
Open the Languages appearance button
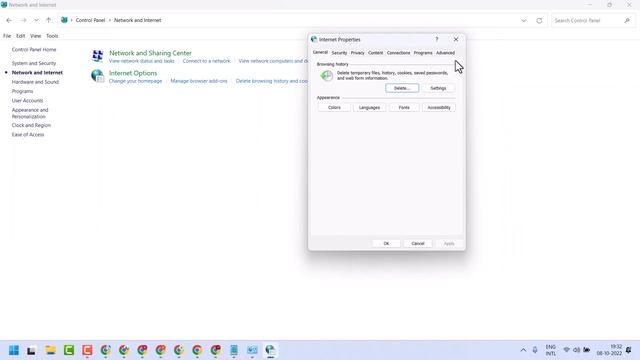[369, 107]
